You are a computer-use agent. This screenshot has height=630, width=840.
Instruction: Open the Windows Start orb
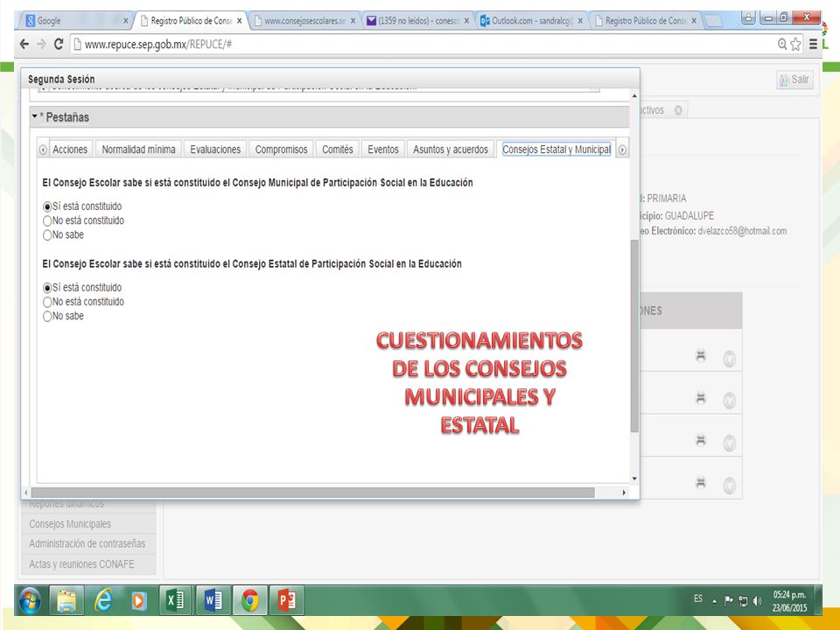tap(30, 600)
